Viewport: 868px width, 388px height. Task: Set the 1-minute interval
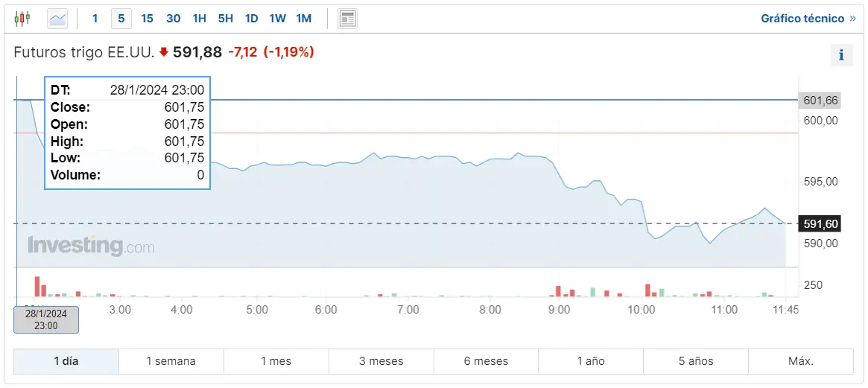pos(95,19)
